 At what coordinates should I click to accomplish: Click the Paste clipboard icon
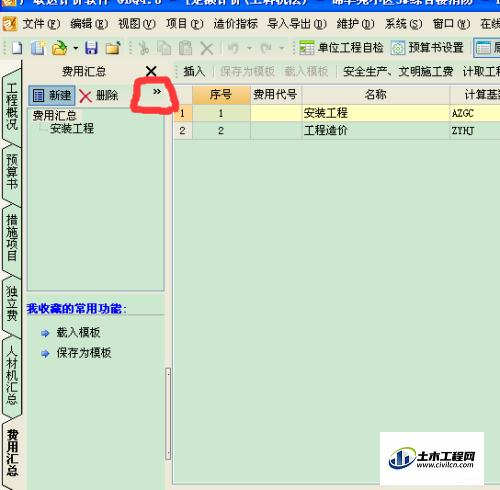[185, 48]
